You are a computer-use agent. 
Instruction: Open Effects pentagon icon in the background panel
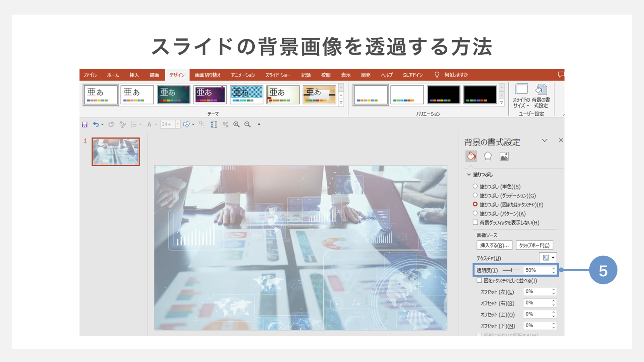[x=488, y=156]
